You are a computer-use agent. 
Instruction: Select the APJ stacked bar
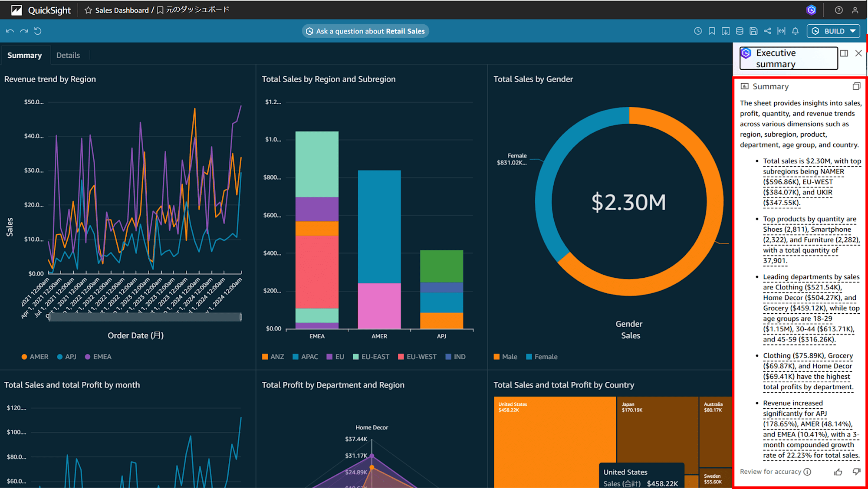point(441,289)
